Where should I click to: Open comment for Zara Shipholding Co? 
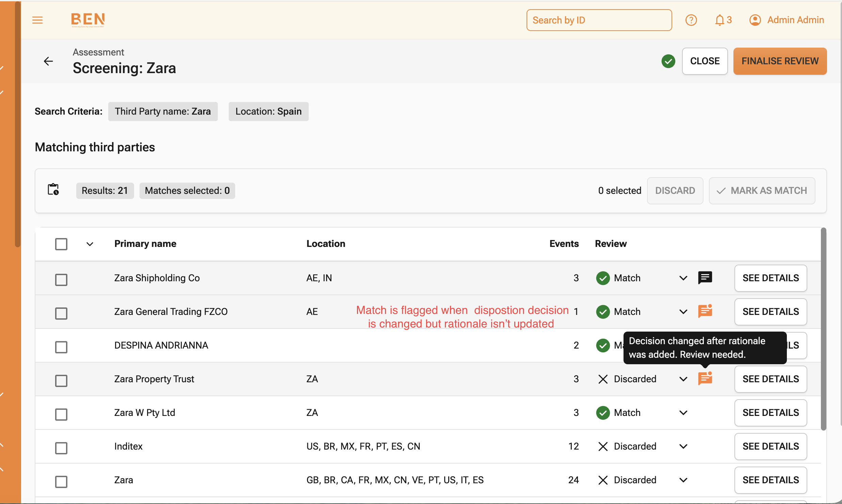pyautogui.click(x=705, y=278)
